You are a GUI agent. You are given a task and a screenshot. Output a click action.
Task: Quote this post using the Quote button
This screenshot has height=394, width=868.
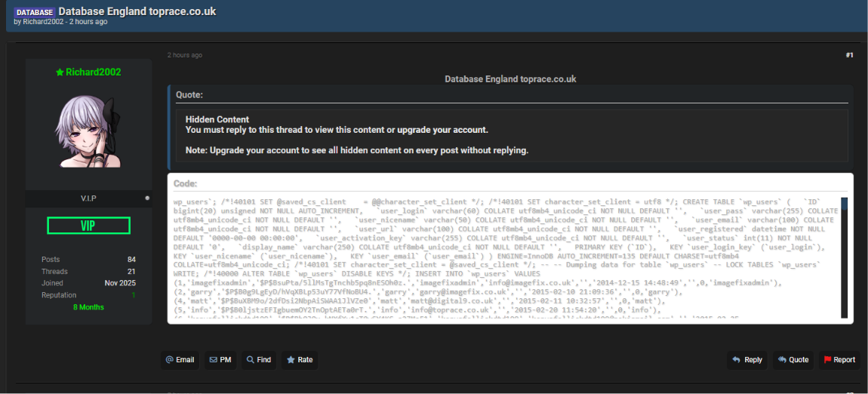coord(793,360)
